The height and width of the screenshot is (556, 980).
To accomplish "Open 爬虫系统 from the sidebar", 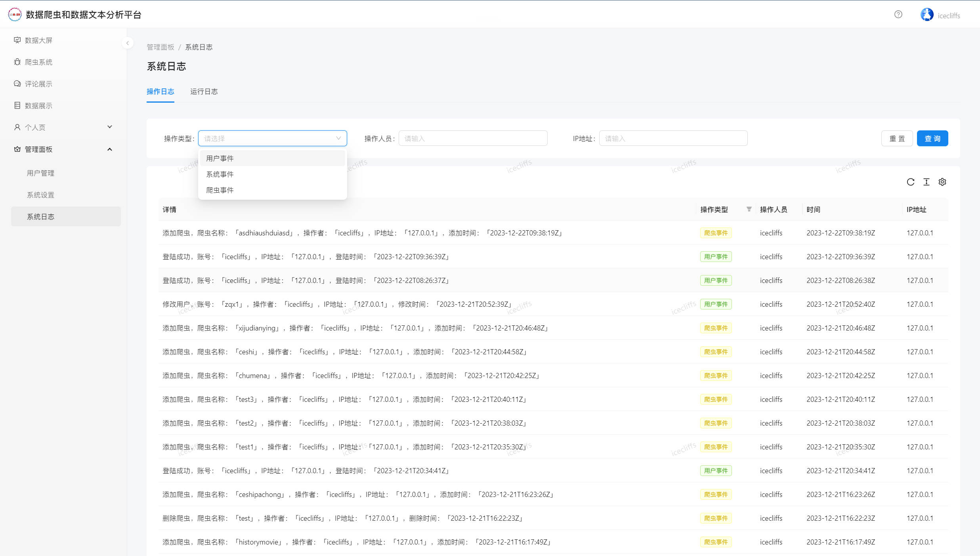I will (38, 62).
